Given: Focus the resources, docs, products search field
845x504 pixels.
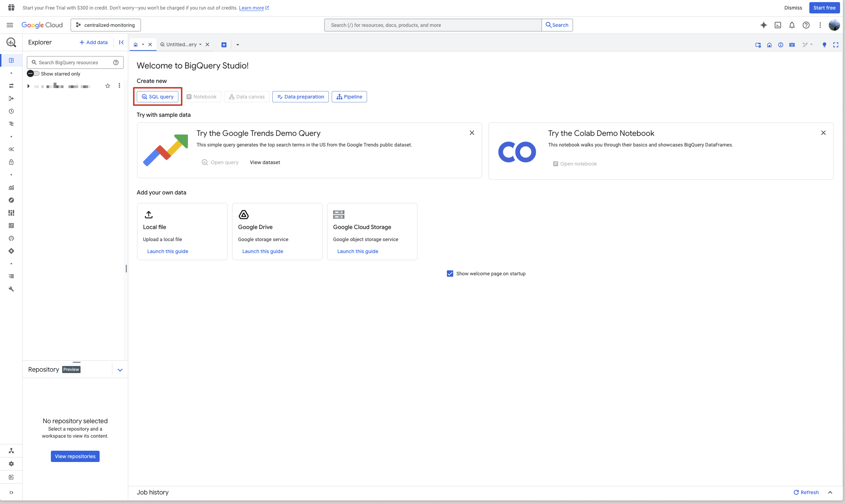Looking at the screenshot, I should tap(433, 25).
